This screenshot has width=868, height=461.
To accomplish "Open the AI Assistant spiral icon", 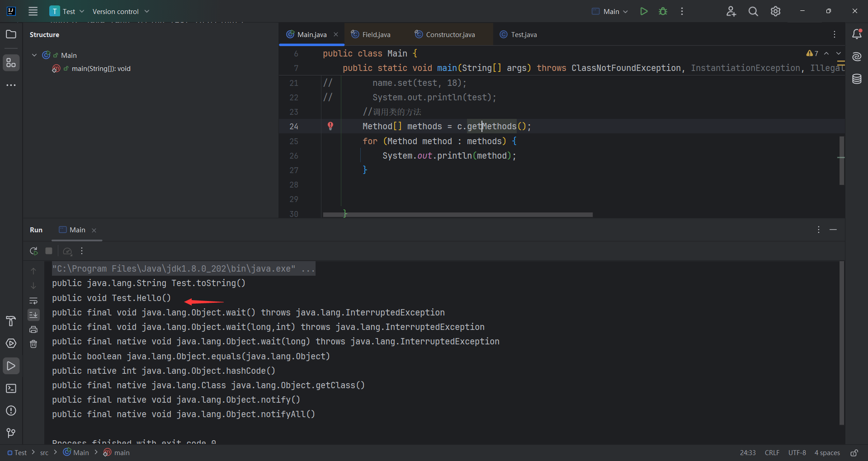I will click(x=857, y=56).
